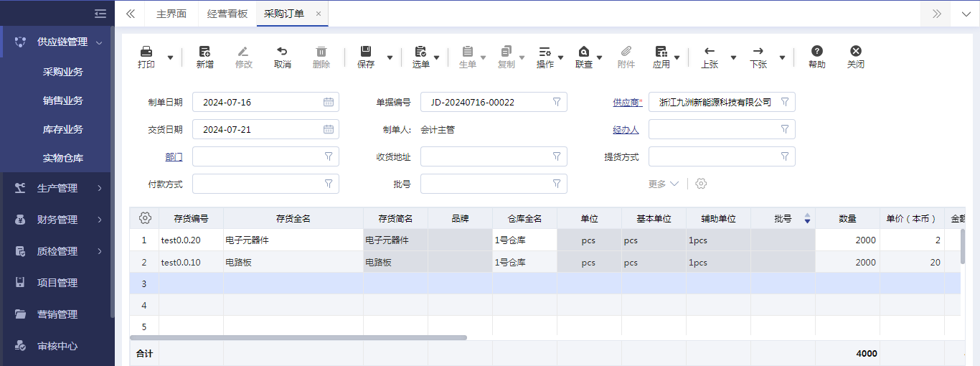Click the 经办人 handler link label
This screenshot has height=366, width=980.
(626, 130)
